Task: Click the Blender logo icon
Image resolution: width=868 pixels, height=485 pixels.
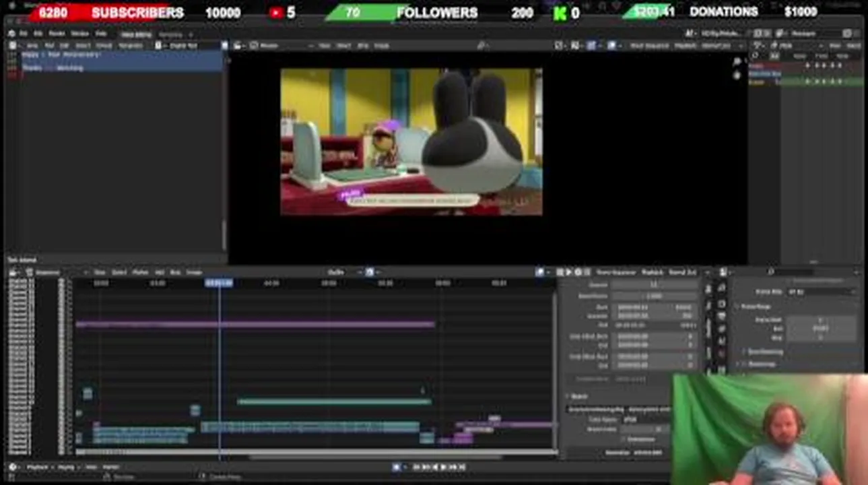Action: pos(12,33)
